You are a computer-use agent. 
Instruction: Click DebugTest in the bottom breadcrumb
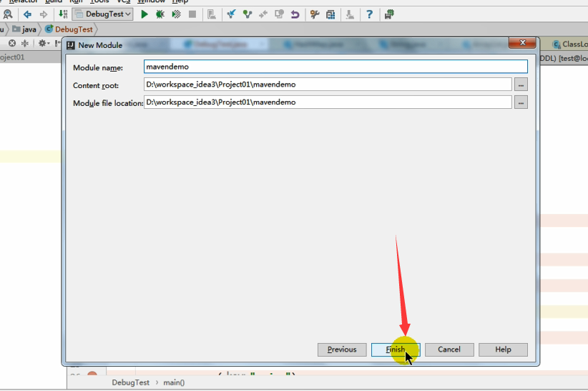130,382
